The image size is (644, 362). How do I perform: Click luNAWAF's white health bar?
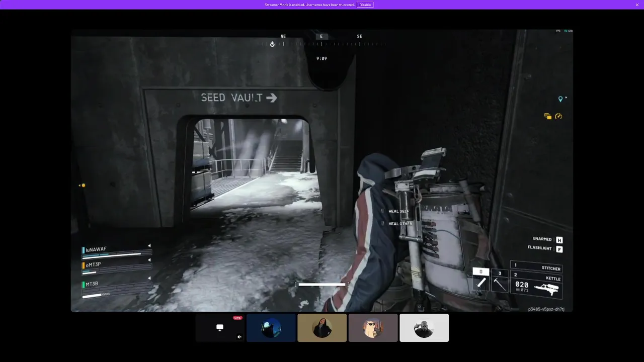coord(112,255)
